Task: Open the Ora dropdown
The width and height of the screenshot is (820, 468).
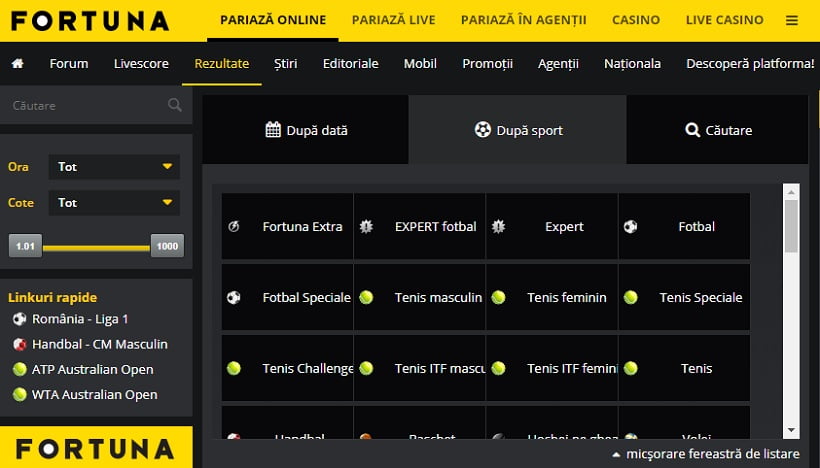Action: click(x=114, y=167)
